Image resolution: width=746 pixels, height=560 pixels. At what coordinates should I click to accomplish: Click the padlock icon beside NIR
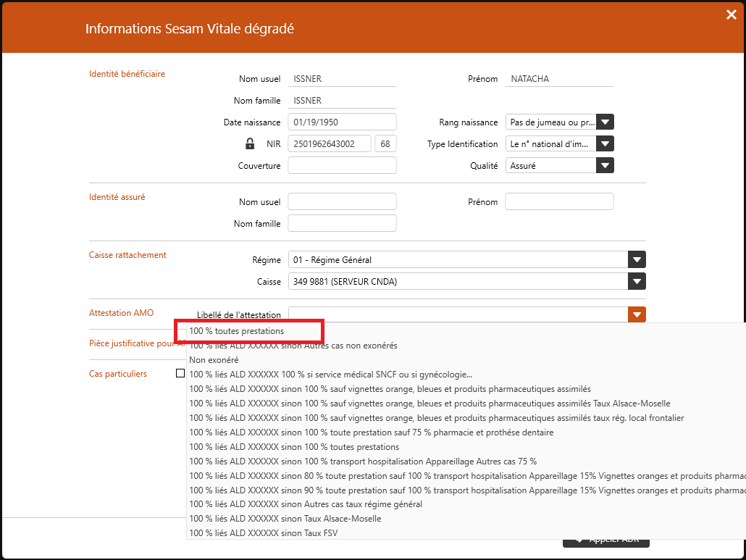coord(250,143)
